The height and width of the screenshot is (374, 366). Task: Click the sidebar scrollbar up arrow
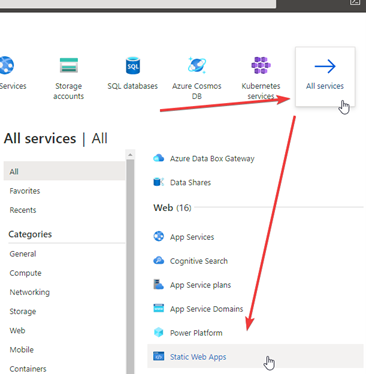coord(130,154)
